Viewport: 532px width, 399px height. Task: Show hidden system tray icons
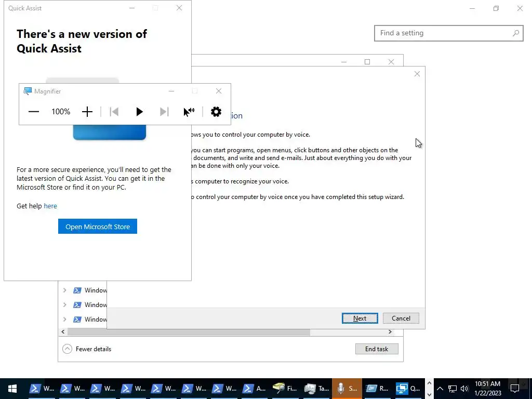click(440, 389)
